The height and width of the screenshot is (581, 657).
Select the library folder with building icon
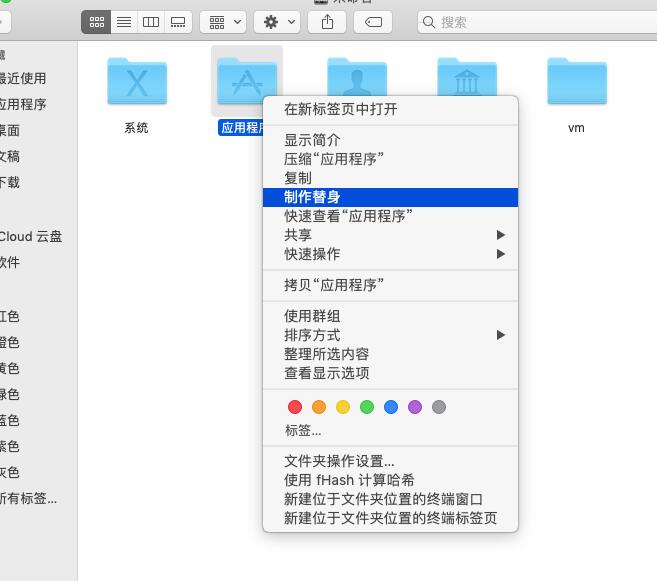coord(467,76)
